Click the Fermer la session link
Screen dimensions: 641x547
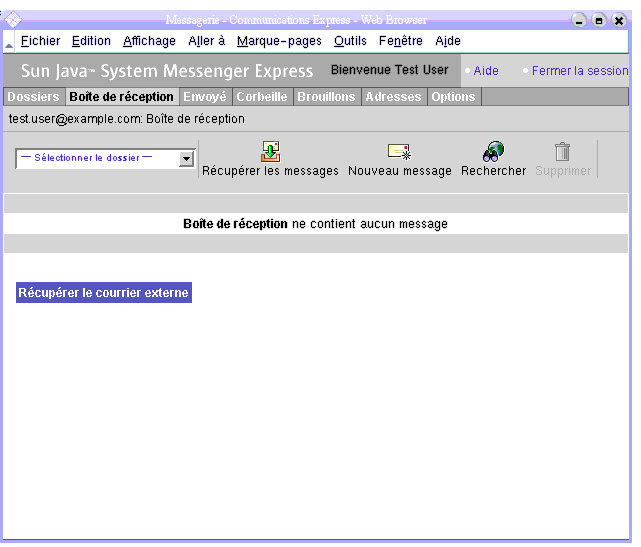(580, 71)
